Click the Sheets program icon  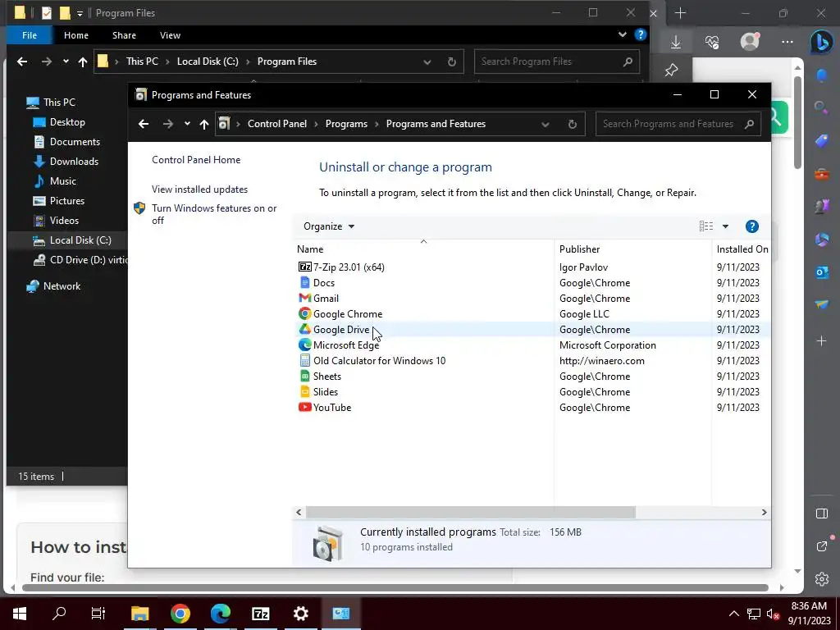(x=305, y=376)
